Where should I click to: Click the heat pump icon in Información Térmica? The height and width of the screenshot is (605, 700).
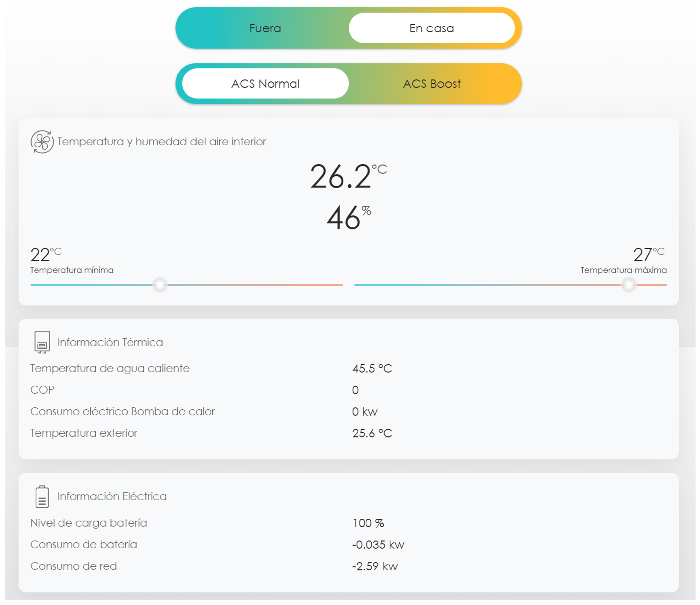[42, 342]
